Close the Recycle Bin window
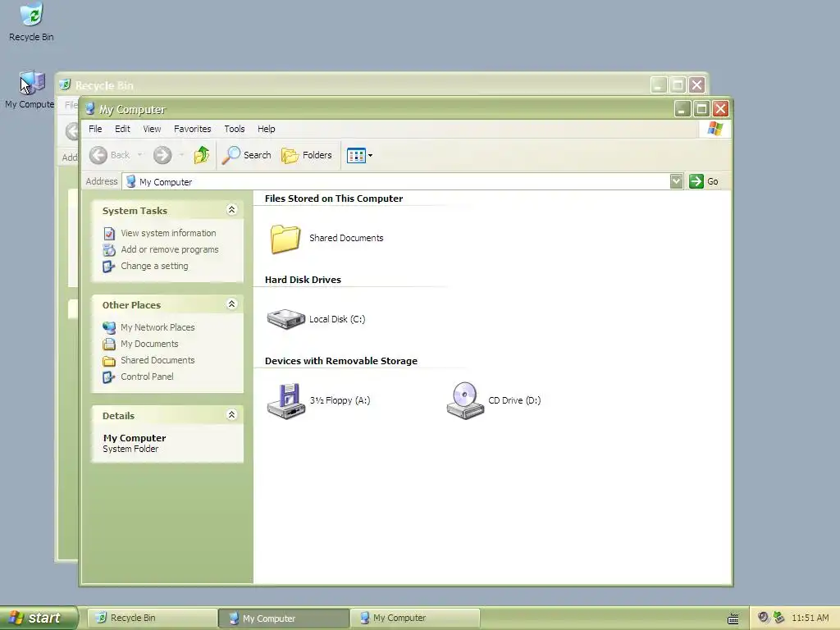This screenshot has height=630, width=840. [696, 85]
